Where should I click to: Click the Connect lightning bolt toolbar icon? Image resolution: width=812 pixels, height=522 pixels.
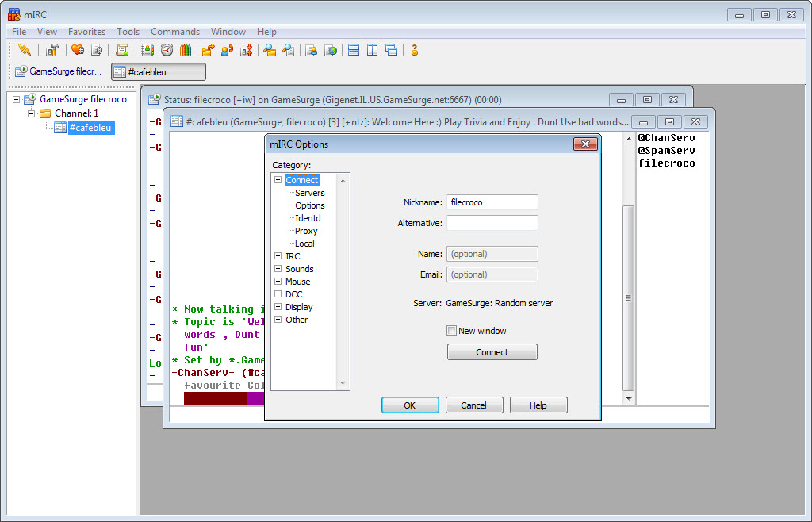pyautogui.click(x=25, y=50)
